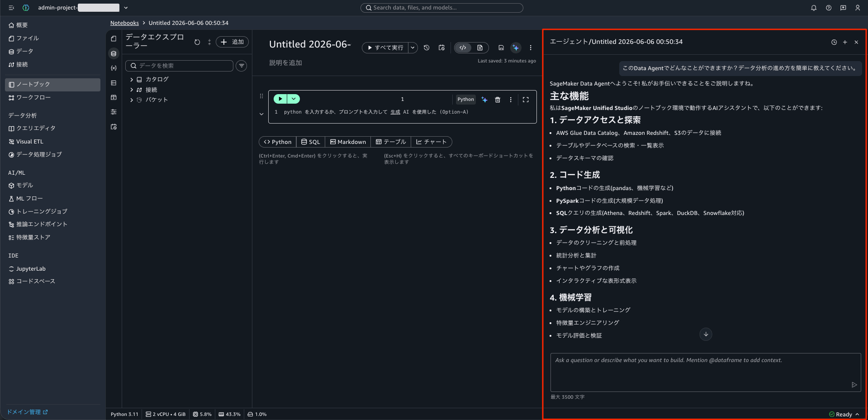868x420 pixels.
Task: Go to 概要 overview page
Action: [18, 25]
